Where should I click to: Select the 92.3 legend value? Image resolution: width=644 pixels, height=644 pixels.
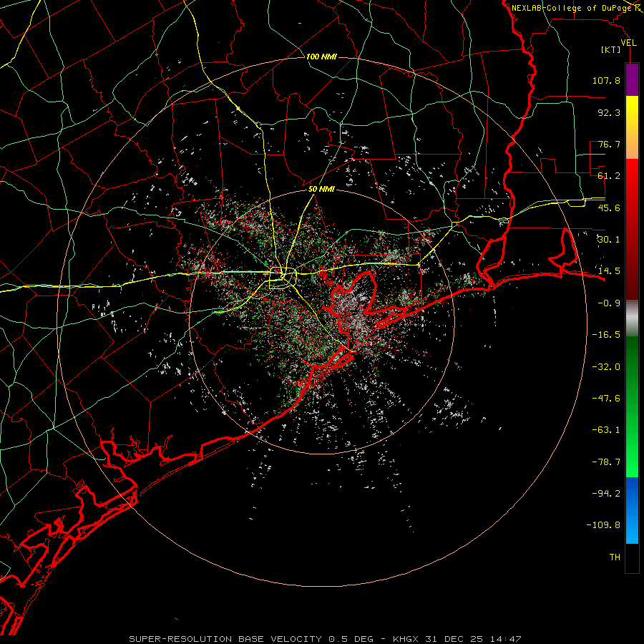pyautogui.click(x=609, y=112)
